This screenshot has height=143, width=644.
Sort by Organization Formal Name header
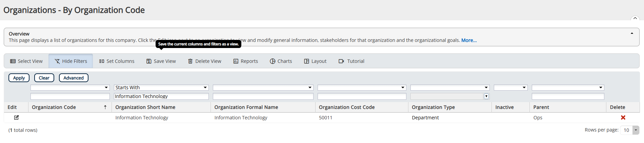246,107
